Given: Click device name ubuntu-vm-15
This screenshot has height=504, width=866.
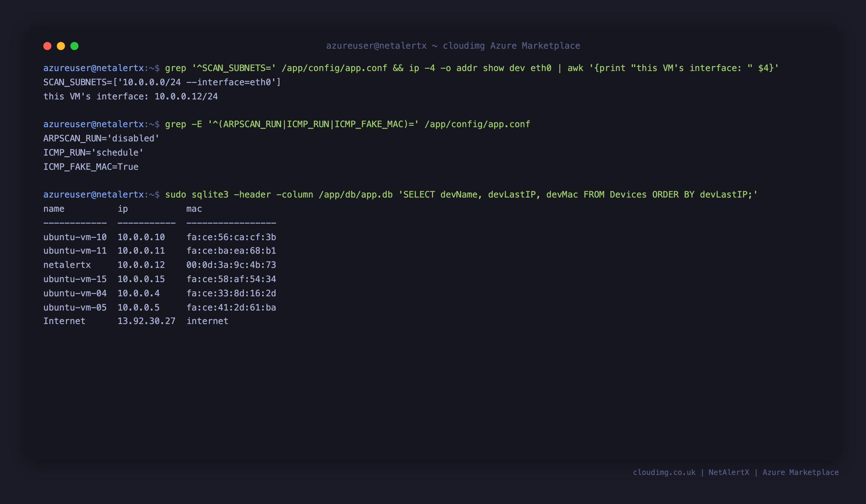Looking at the screenshot, I should click(x=75, y=279).
